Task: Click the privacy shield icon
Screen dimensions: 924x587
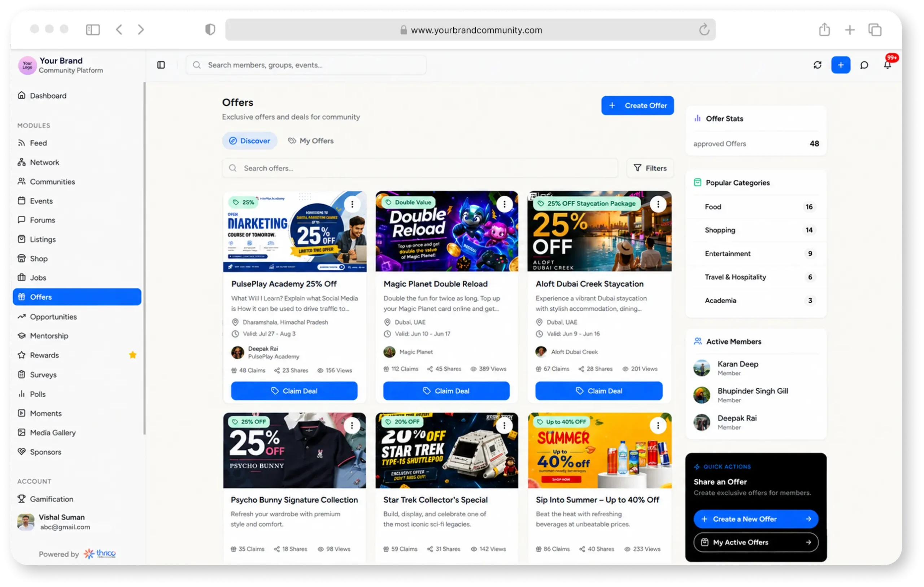Action: point(210,30)
